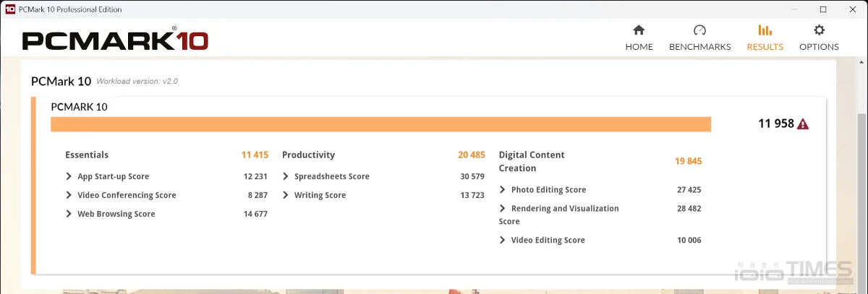
Task: Click the Rendering and Visualization Score label
Action: click(559, 215)
